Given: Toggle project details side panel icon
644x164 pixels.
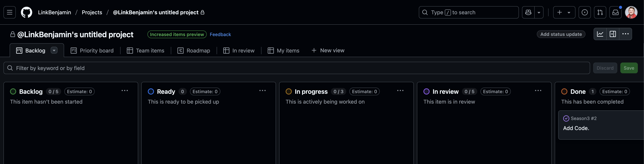Looking at the screenshot, I should coord(613,34).
